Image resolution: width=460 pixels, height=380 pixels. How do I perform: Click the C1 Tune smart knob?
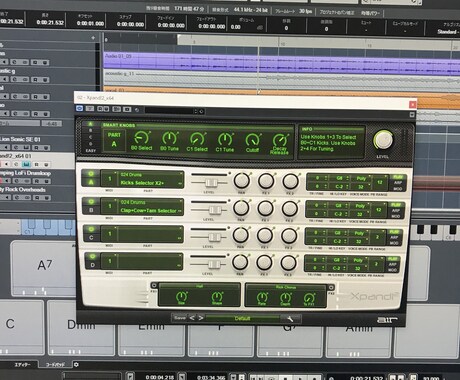225,139
